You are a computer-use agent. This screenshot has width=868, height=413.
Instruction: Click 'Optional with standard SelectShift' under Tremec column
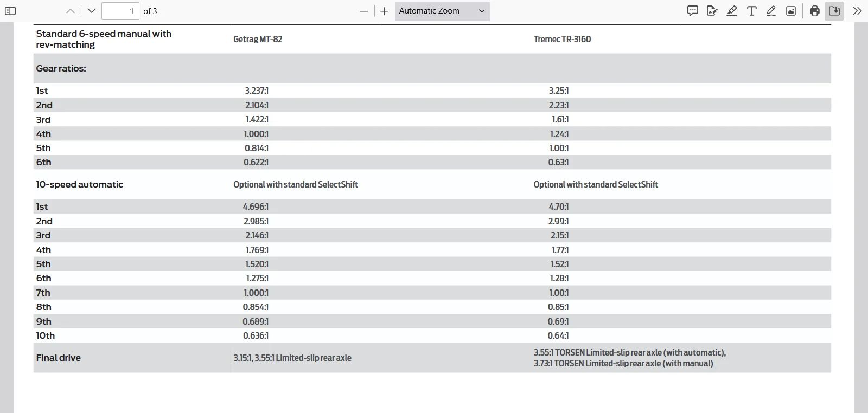coord(596,184)
